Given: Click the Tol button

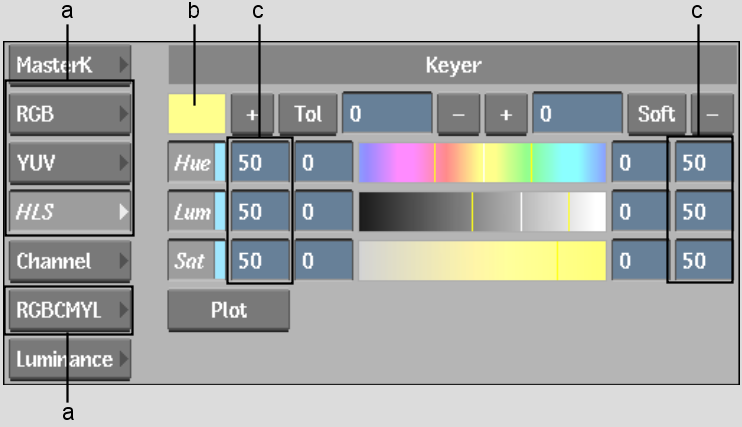Looking at the screenshot, I should tap(308, 114).
